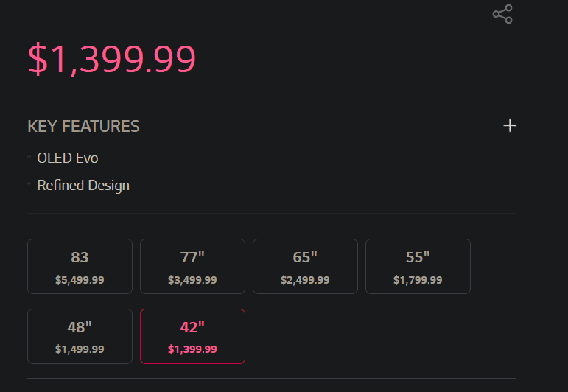Choose the 55" screen size
Viewport: 568px width, 392px height.
click(418, 266)
